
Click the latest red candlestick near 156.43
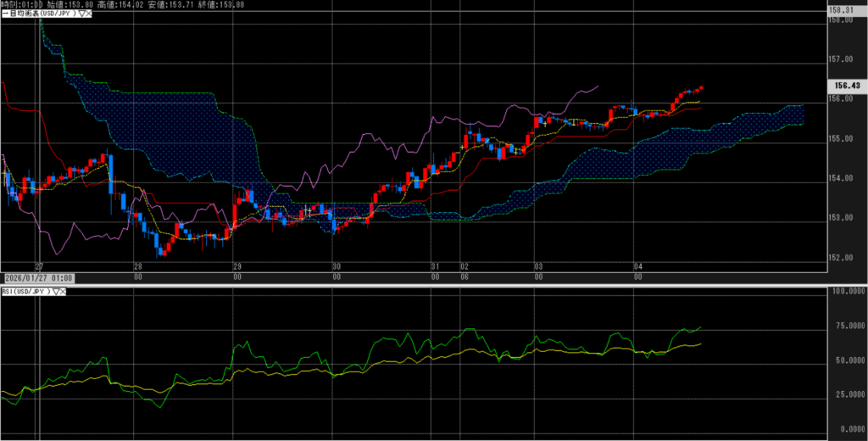click(701, 87)
